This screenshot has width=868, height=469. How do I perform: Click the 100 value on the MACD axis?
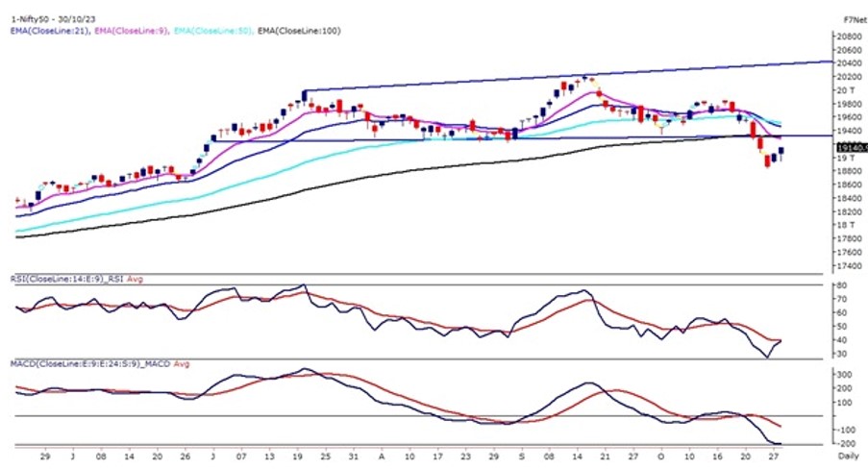click(844, 403)
